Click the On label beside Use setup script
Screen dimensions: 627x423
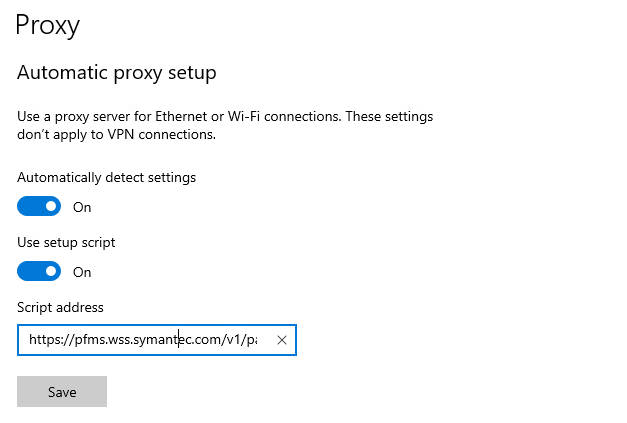click(82, 272)
